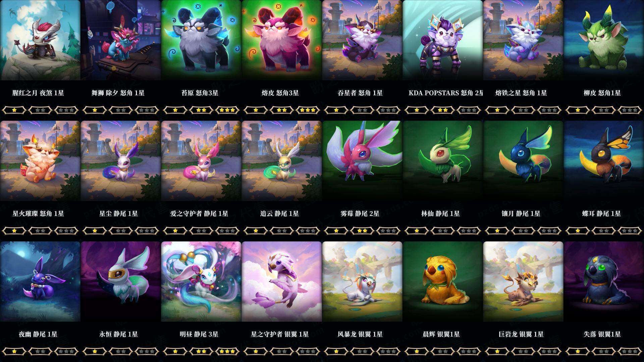This screenshot has height=362, width=644.
Task: Pick two-star badge under 雾莓 静尾
Action: (362, 230)
